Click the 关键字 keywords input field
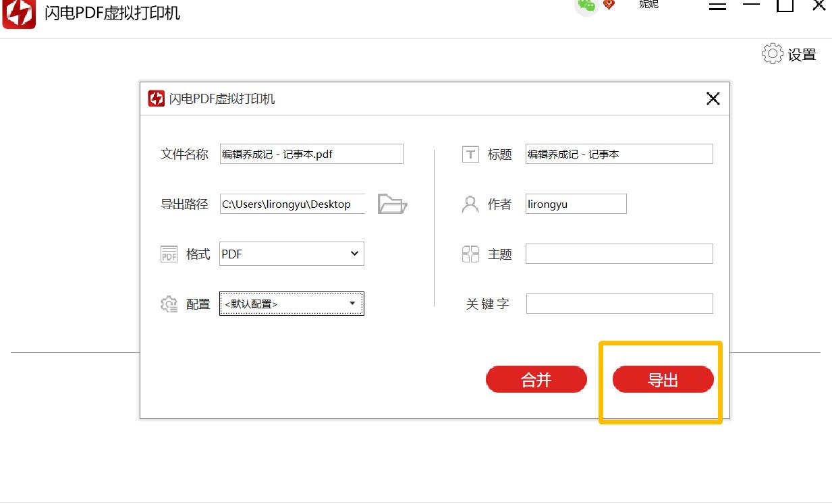The width and height of the screenshot is (832, 504). (x=619, y=304)
